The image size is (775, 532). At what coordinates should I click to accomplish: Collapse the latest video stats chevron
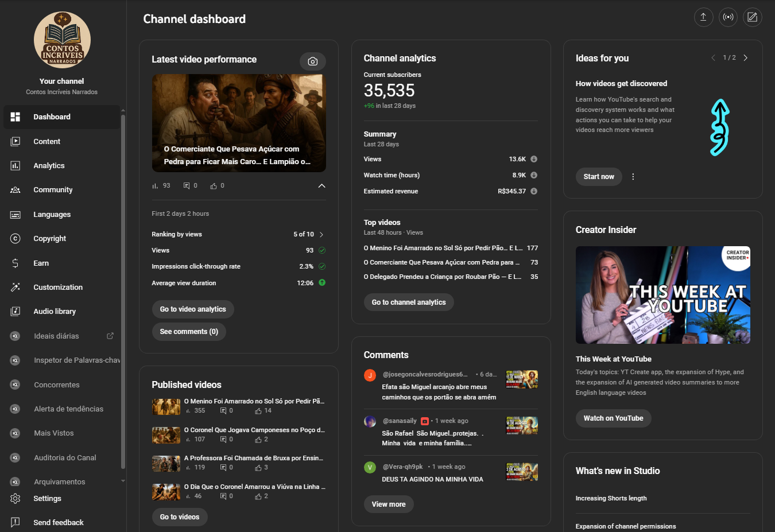tap(321, 186)
